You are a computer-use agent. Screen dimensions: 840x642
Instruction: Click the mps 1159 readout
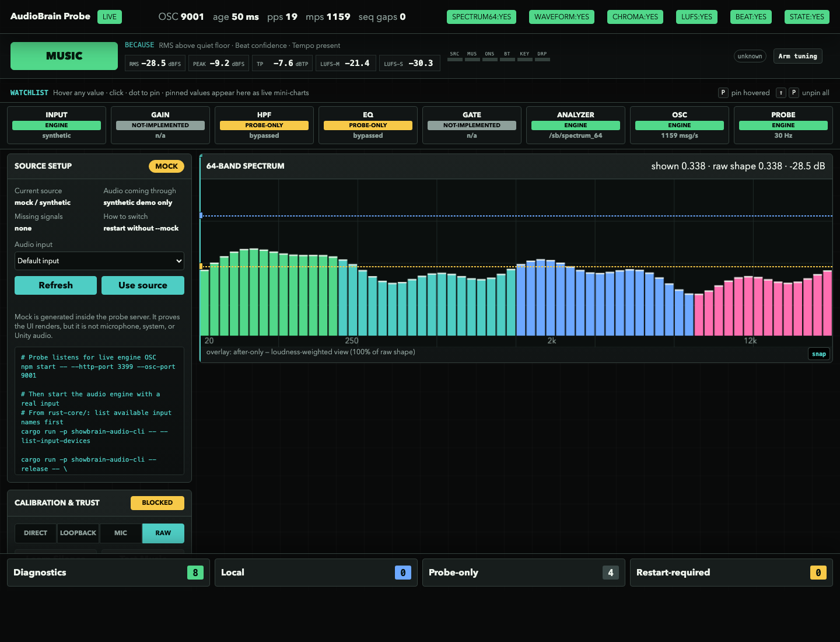(328, 17)
